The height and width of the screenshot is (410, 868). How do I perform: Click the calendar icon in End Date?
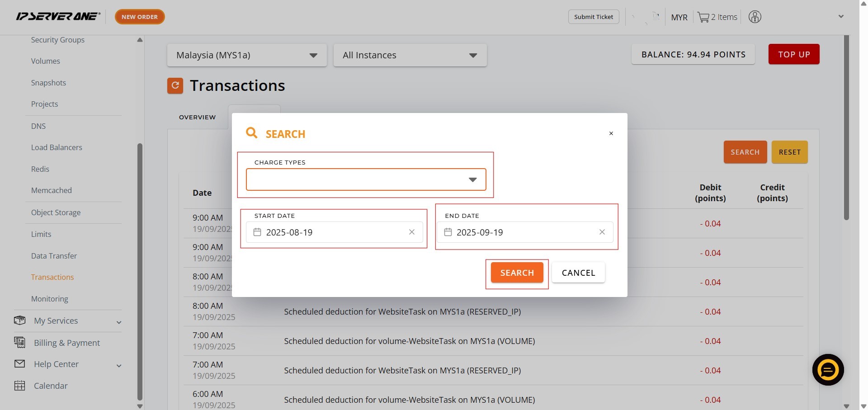448,232
